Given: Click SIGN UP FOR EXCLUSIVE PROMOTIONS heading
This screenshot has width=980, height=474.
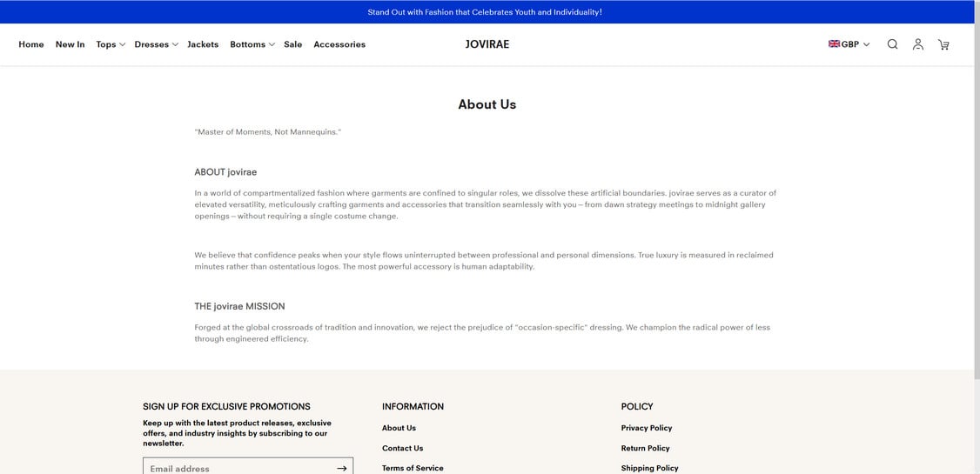Looking at the screenshot, I should (x=226, y=406).
